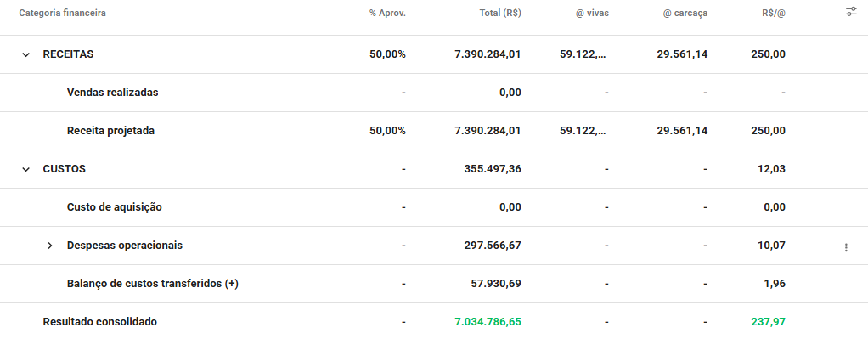Select the Receita projetada row
Screen dimensions: 868x339
[434, 131]
